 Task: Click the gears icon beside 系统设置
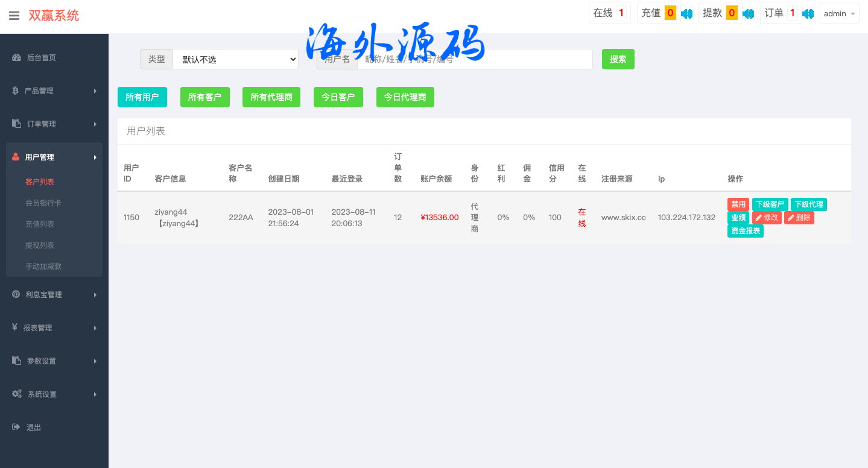[x=17, y=394]
